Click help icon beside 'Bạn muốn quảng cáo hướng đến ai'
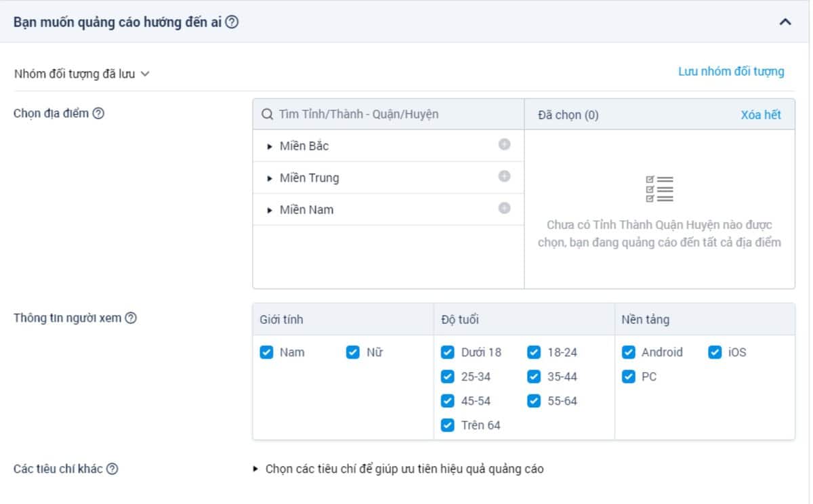This screenshot has width=813, height=504. [x=232, y=22]
